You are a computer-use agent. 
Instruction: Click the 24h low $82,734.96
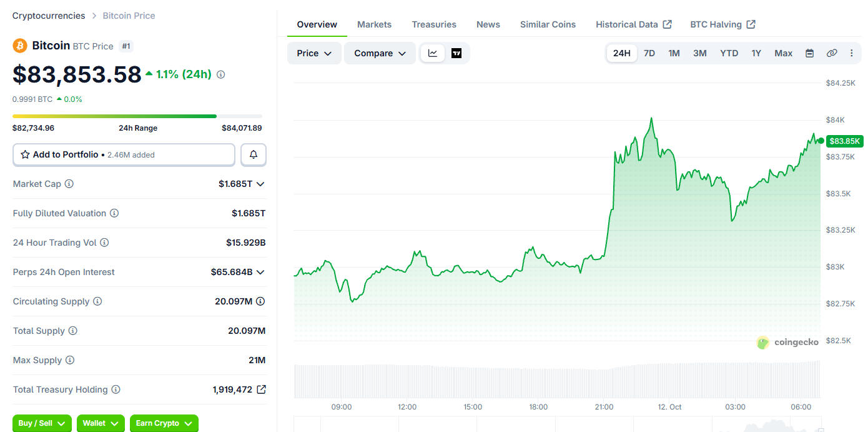[33, 128]
